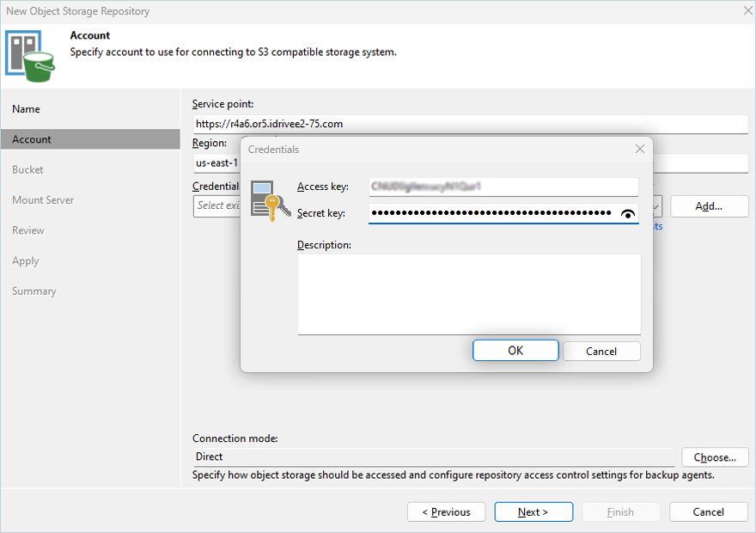Viewport: 756px width, 533px height.
Task: Open the Credentials dropdown arrow
Action: pos(657,206)
